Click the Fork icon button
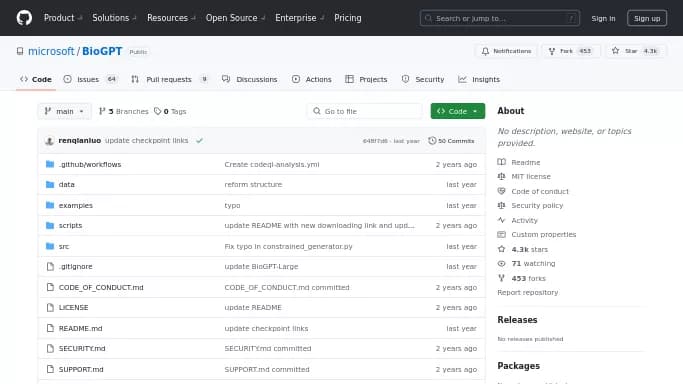The height and width of the screenshot is (384, 683). [552, 51]
